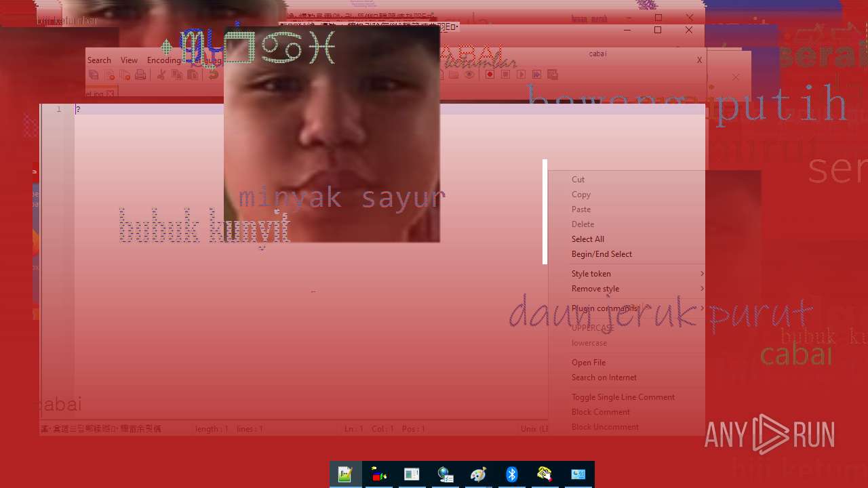The width and height of the screenshot is (868, 488).
Task: Click the Cut scissors toolbar icon
Action: [161, 75]
